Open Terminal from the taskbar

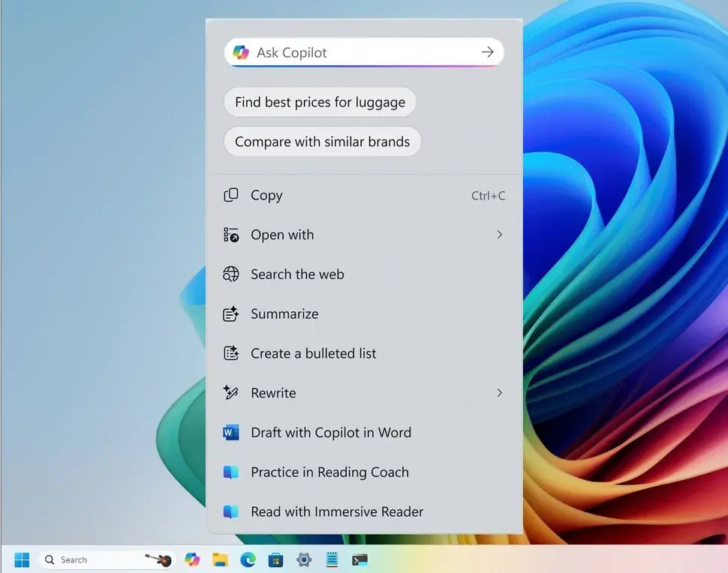pos(359,560)
